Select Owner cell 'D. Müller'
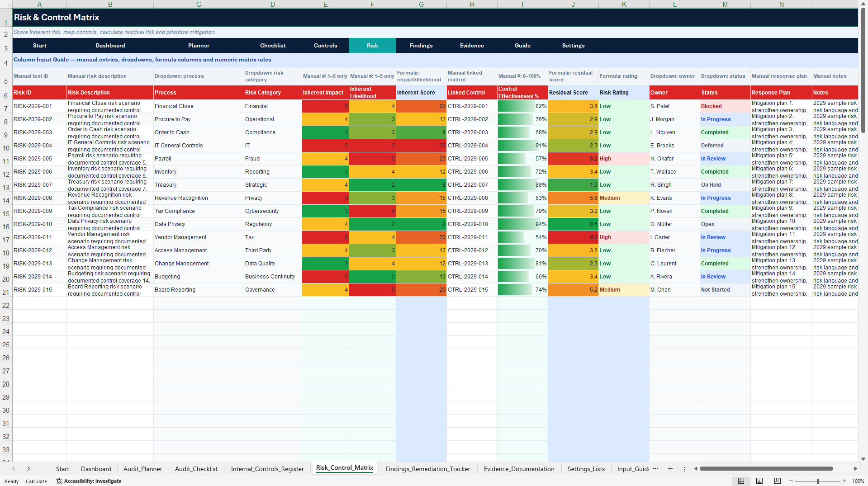Screen dimensions: 868x486 pos(674,224)
